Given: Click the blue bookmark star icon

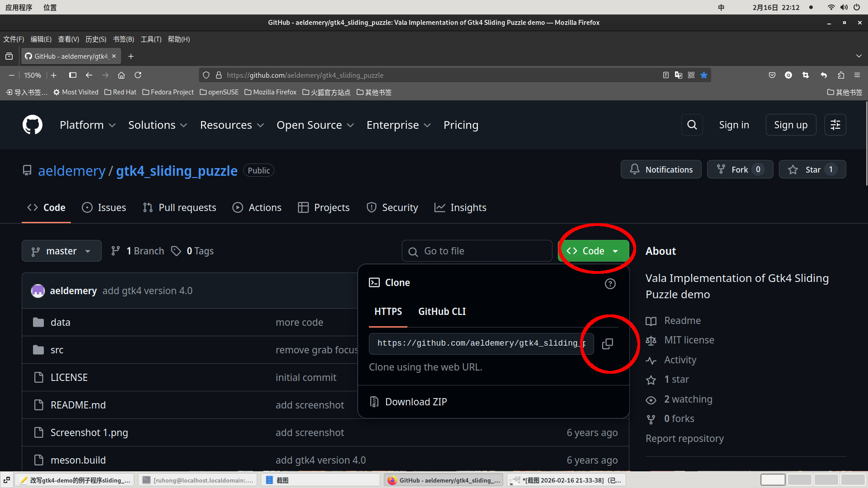Looking at the screenshot, I should (704, 75).
